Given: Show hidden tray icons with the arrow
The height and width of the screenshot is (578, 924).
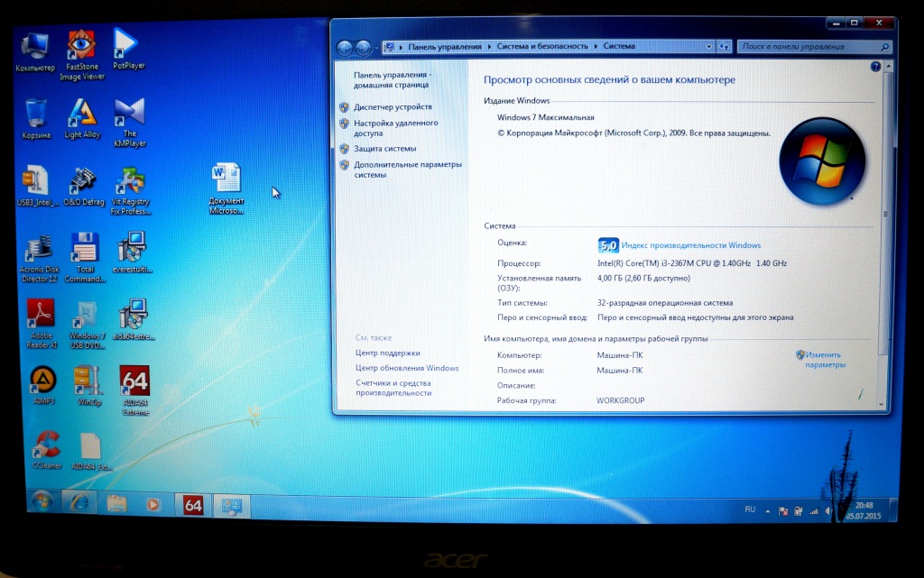Looking at the screenshot, I should tap(767, 511).
